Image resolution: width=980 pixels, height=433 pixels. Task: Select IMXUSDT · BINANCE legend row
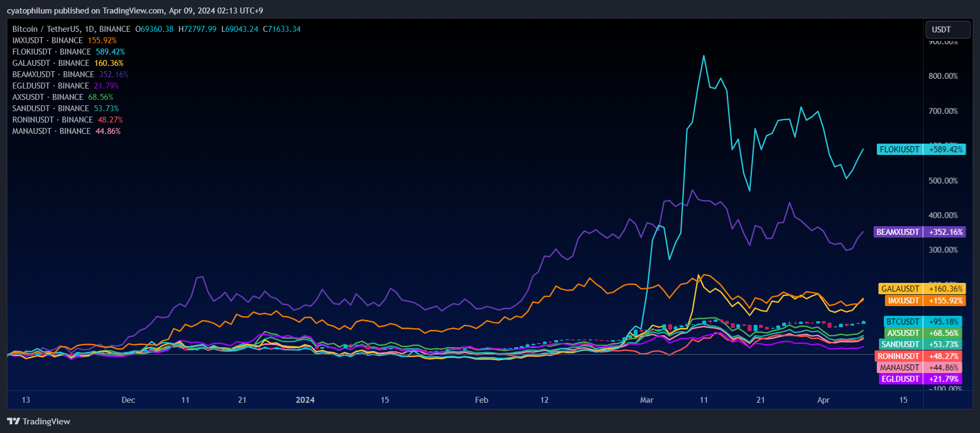pos(64,40)
